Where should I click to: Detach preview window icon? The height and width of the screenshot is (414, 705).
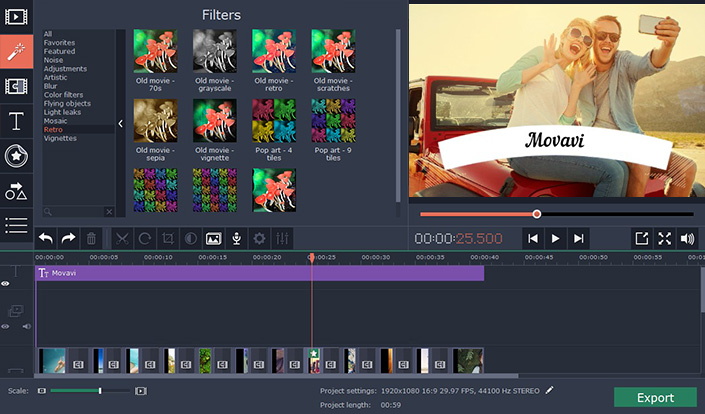[x=642, y=238]
